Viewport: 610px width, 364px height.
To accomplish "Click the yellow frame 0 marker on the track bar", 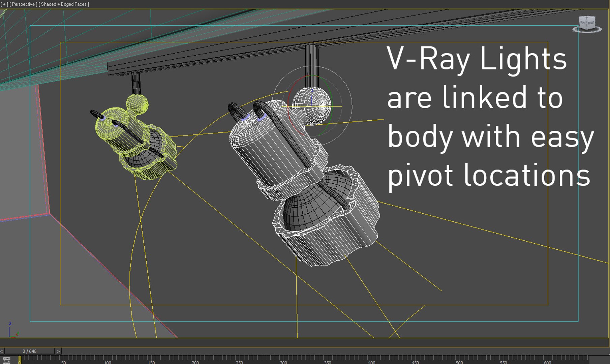I will point(20,360).
